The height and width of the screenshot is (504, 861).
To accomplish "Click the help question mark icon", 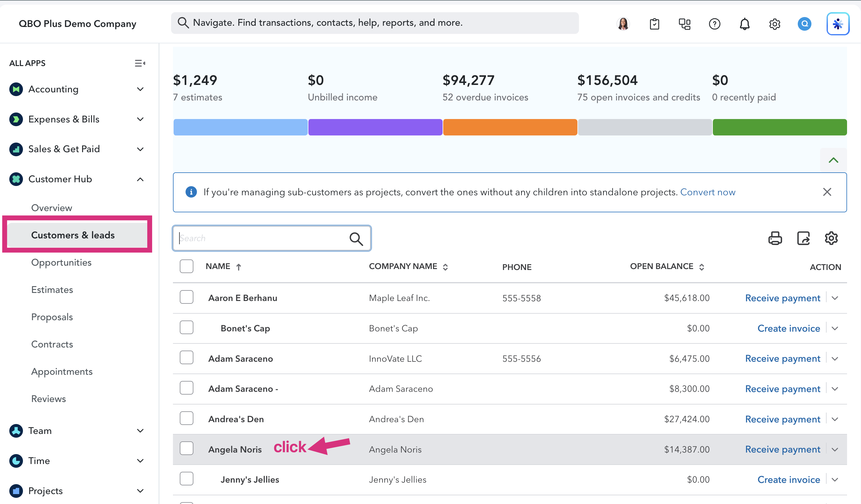I will point(714,24).
